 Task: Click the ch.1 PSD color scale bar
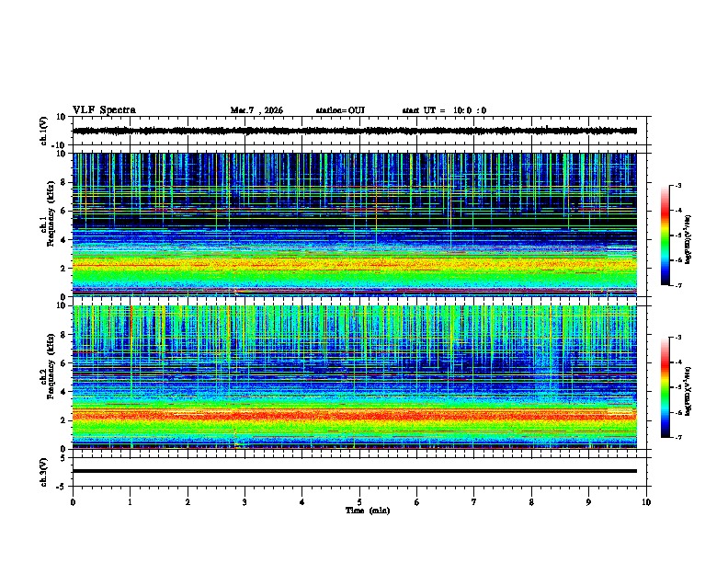[665, 236]
